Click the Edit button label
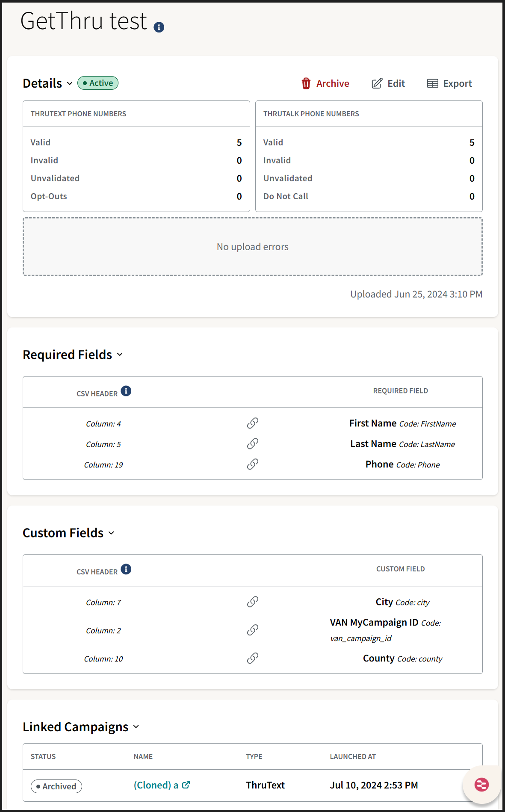Viewport: 505px width, 812px height. (x=396, y=83)
